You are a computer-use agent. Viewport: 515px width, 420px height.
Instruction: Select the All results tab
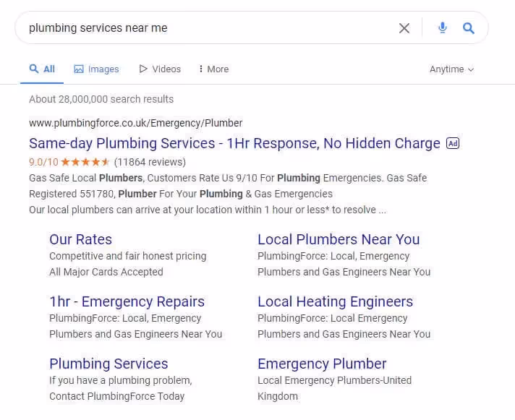(x=42, y=69)
